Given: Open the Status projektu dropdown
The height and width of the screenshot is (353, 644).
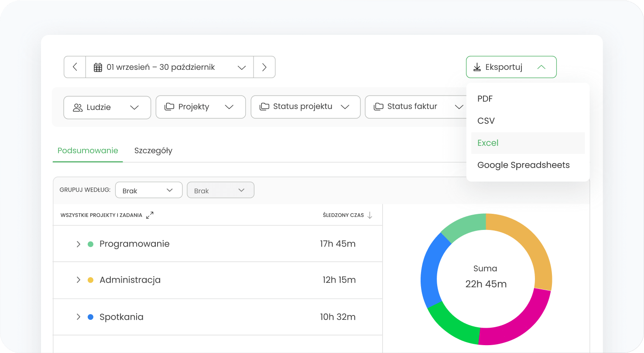Looking at the screenshot, I should [305, 107].
